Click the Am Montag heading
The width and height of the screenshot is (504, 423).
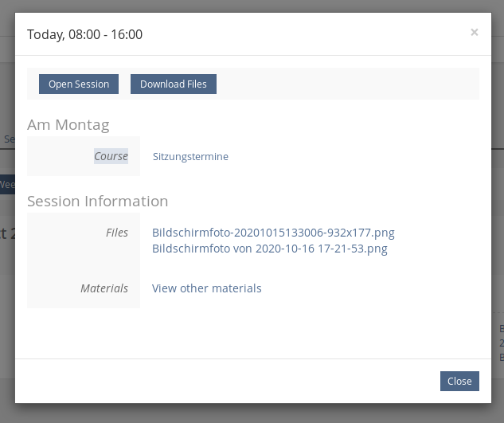pos(68,124)
